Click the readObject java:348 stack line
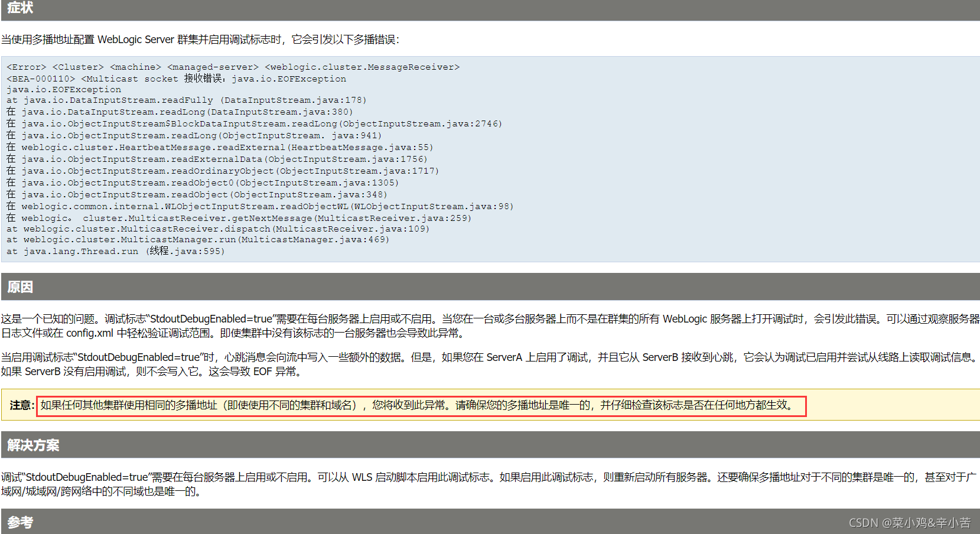 [197, 194]
